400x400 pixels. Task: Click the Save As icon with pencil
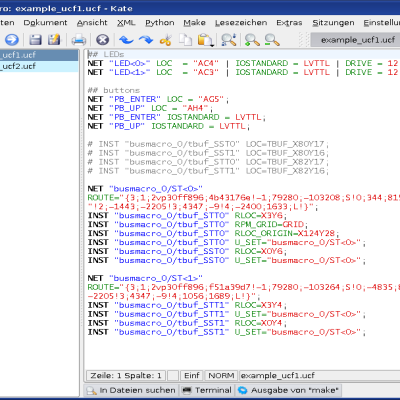click(54, 40)
